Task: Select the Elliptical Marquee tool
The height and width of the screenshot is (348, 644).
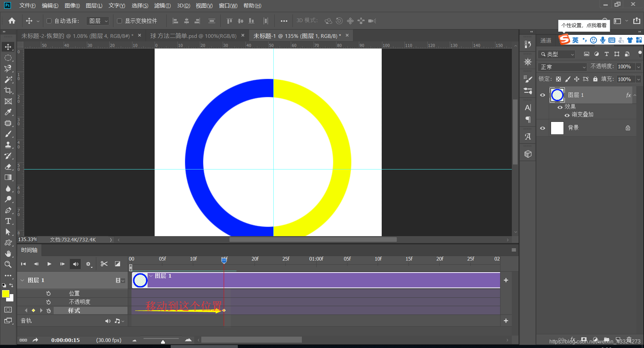Action: coord(8,58)
